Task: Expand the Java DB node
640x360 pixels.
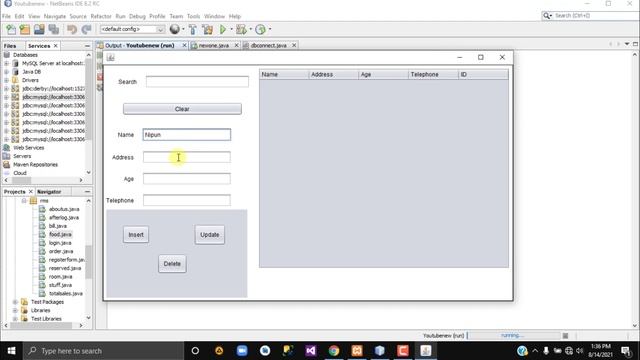Action: [x=6, y=72]
